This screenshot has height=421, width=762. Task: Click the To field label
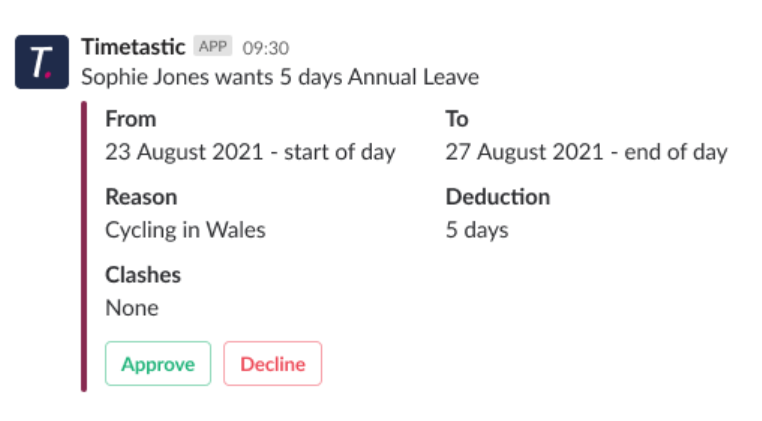pos(457,119)
